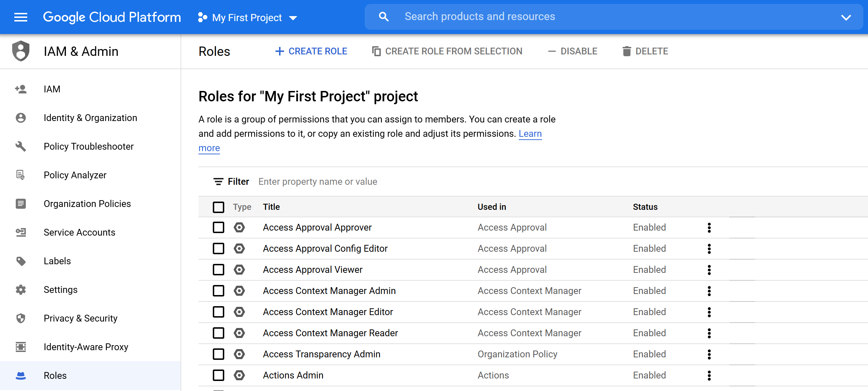The height and width of the screenshot is (391, 868).
Task: Toggle the select-all checkbox in table header
Action: point(219,207)
